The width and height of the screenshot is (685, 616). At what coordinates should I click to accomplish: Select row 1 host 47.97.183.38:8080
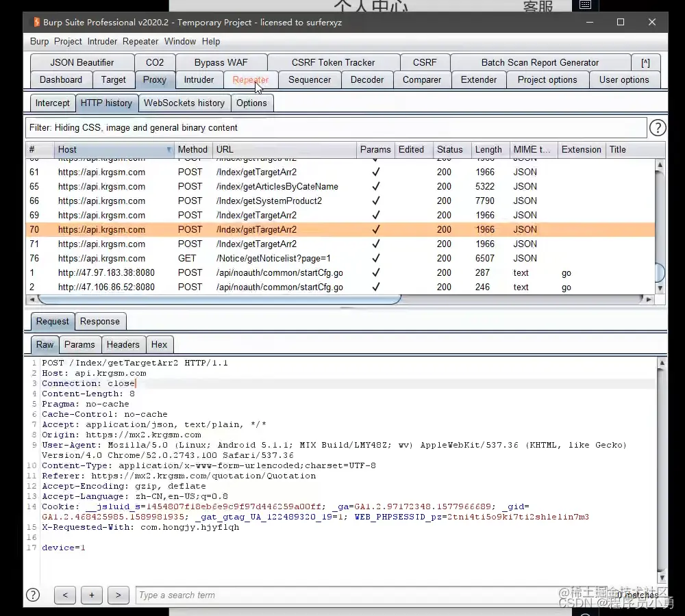coord(340,273)
